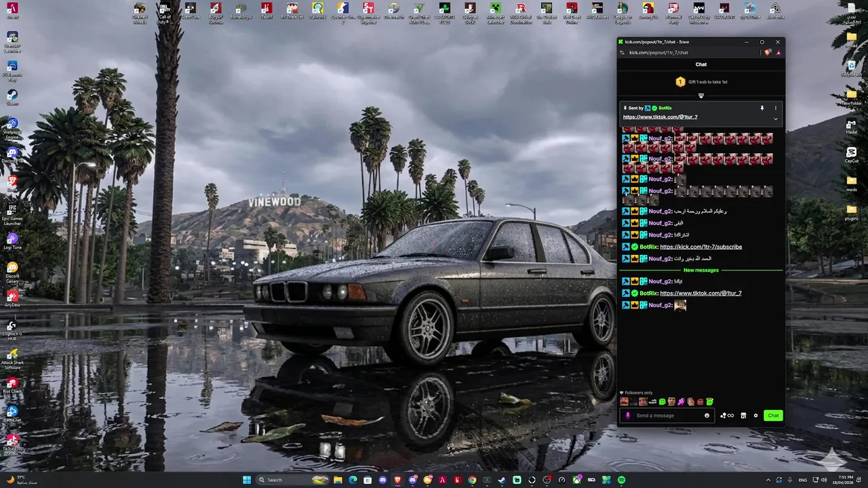Open AnyDesk desktop shortcut
This screenshot has width=868, height=488.
[12, 298]
